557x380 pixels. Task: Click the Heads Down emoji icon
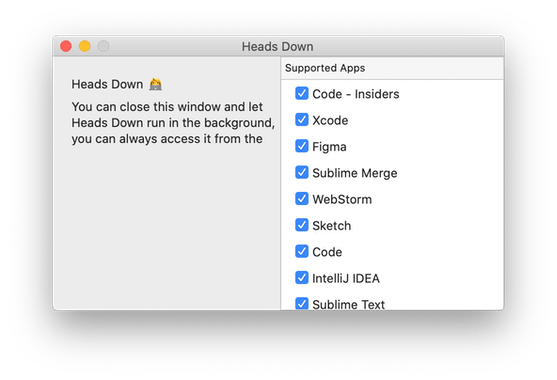pos(155,84)
